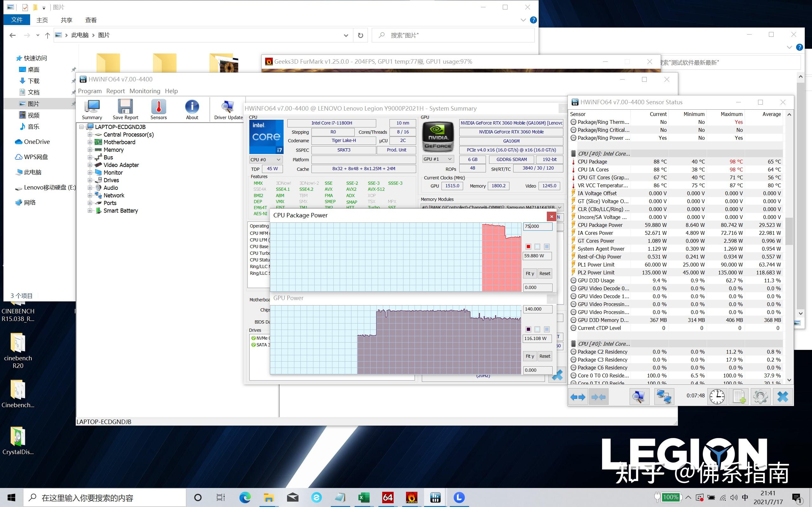Open the GPU #1 selector dropdown

(x=438, y=159)
